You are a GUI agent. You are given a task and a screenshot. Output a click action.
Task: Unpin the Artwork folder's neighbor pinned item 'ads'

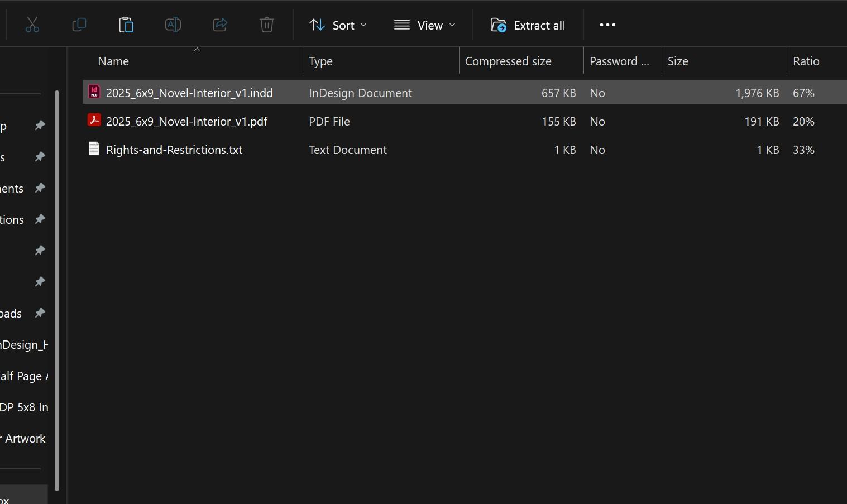coord(40,313)
